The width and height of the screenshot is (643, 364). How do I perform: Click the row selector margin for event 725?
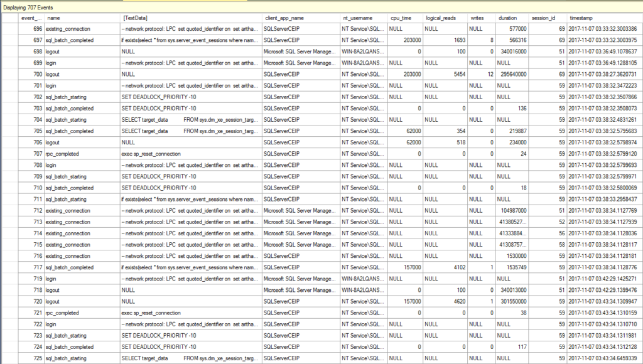click(9, 358)
